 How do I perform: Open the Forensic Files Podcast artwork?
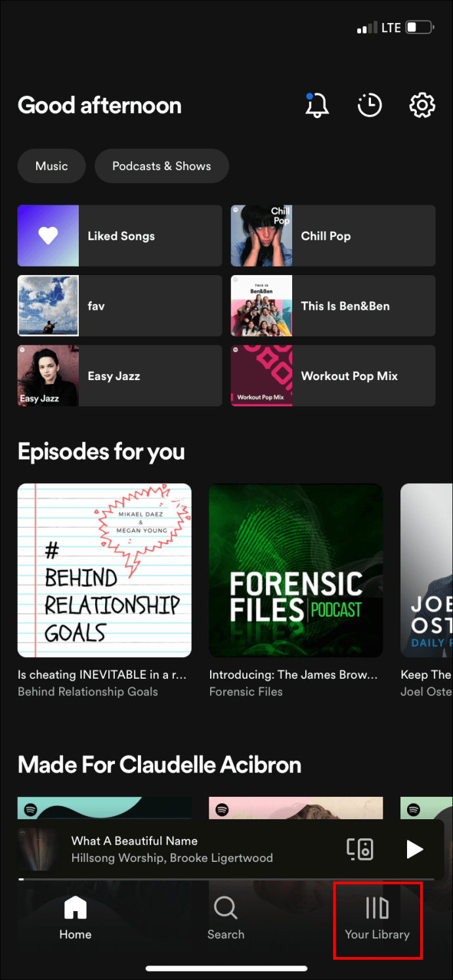(x=295, y=570)
